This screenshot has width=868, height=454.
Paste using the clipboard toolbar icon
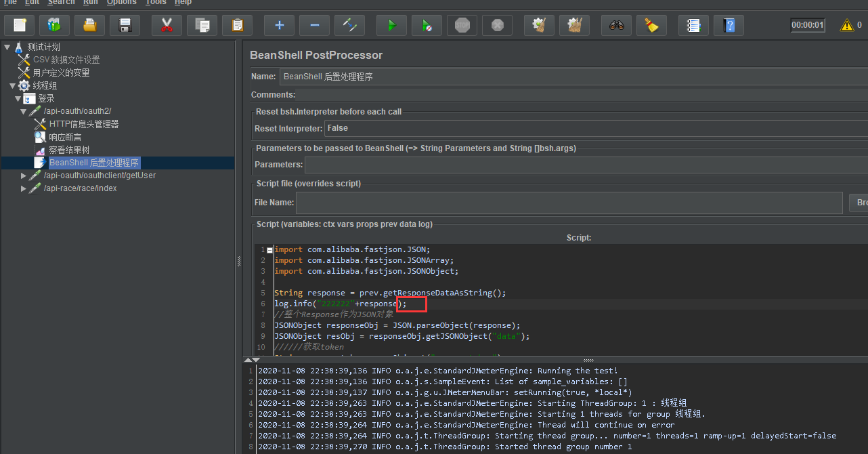(237, 26)
